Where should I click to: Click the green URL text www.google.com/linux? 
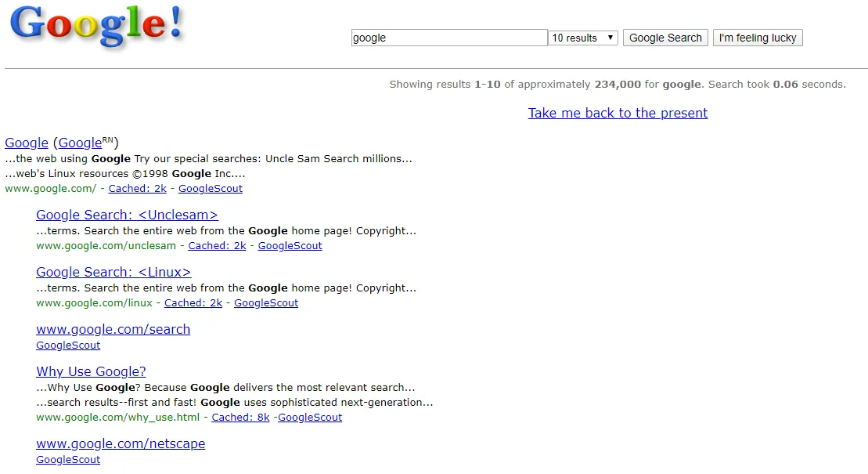click(94, 302)
